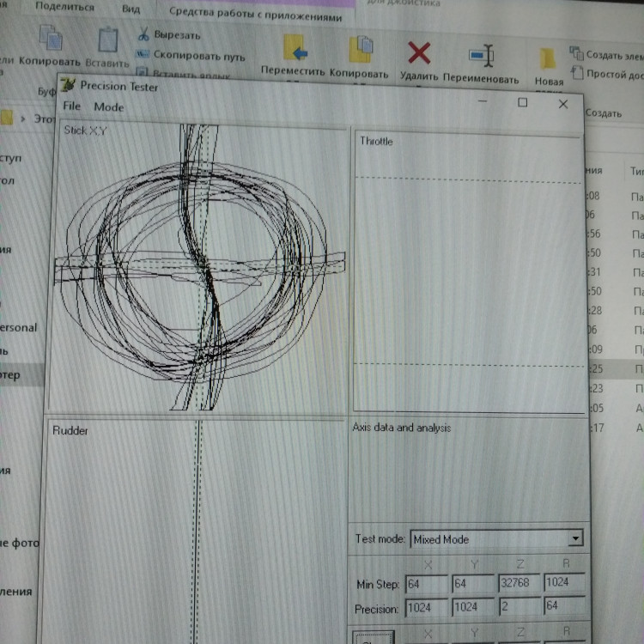This screenshot has width=644, height=644.
Task: Click the Rudder panel label
Action: [x=70, y=430]
